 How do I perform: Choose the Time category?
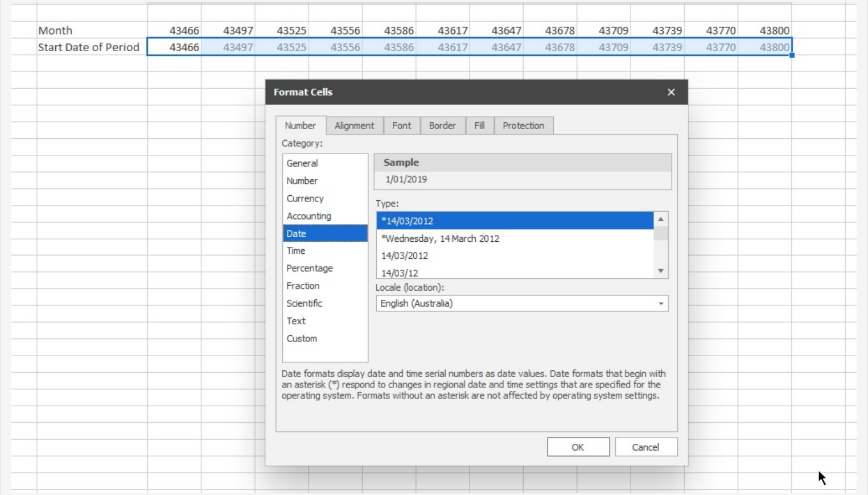[x=297, y=250]
